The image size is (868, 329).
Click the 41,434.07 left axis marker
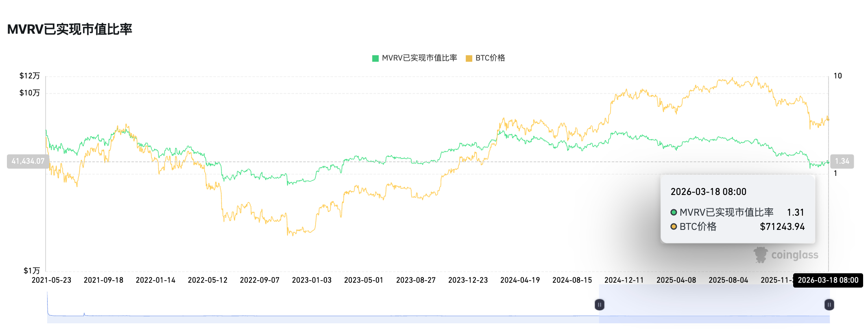(28, 161)
